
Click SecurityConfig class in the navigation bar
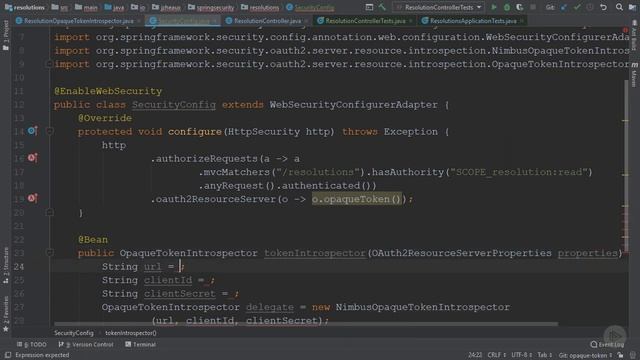310,7
